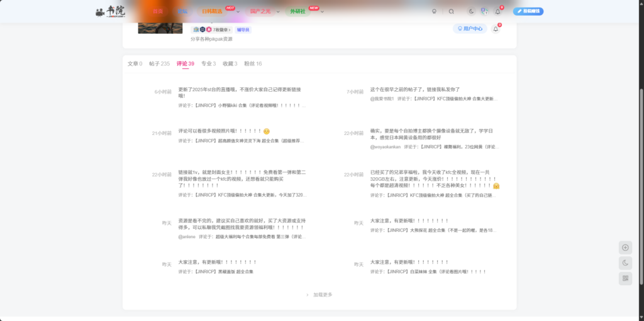Expand the 外研社 dropdown chevron
Screen dimensions: 644x321
click(322, 11)
